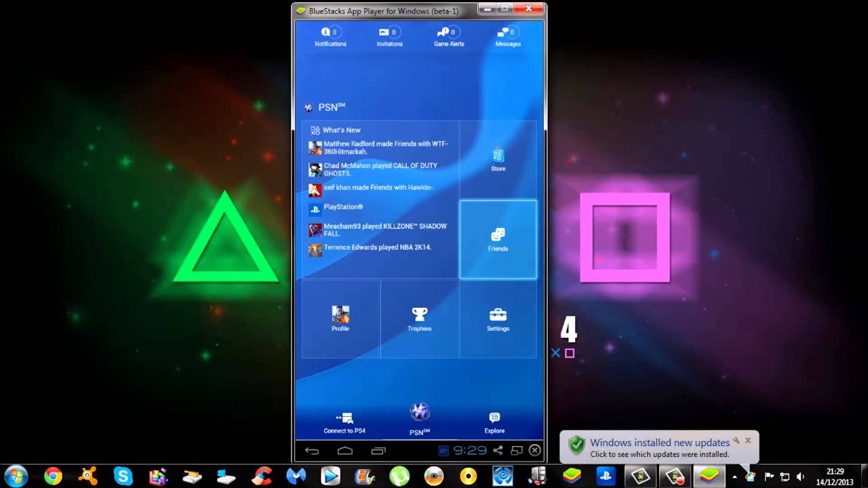
Task: Open Android recent apps button
Action: coord(378,451)
